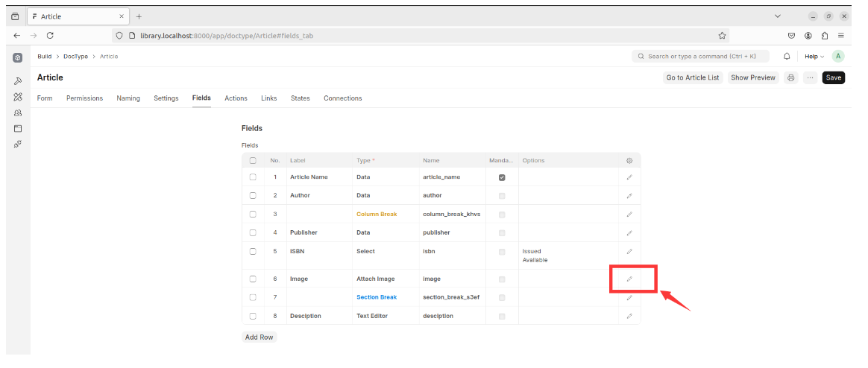Viewport: 868px width, 368px height.
Task: Open the browser tab list chevron
Action: pos(778,16)
